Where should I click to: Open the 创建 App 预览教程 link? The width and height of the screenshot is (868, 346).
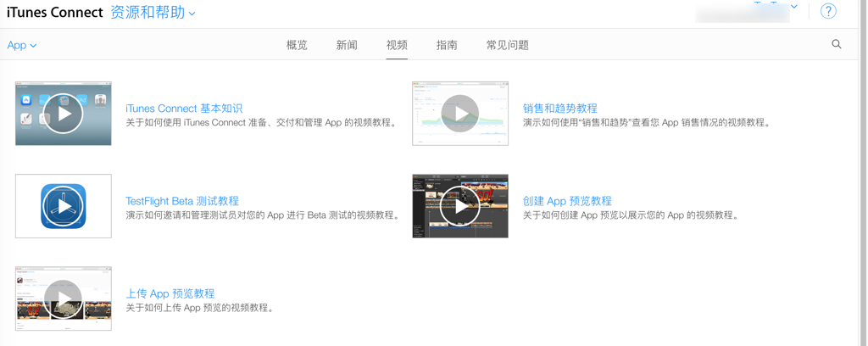pyautogui.click(x=567, y=201)
